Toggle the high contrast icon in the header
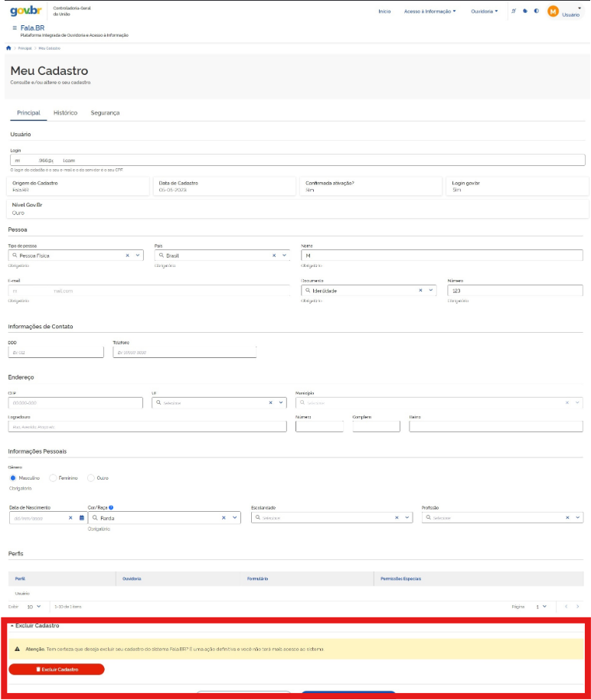This screenshot has height=700, width=591. click(536, 11)
